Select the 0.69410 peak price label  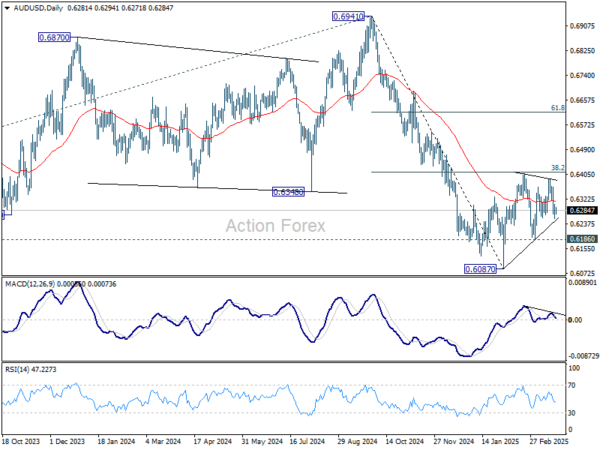349,16
